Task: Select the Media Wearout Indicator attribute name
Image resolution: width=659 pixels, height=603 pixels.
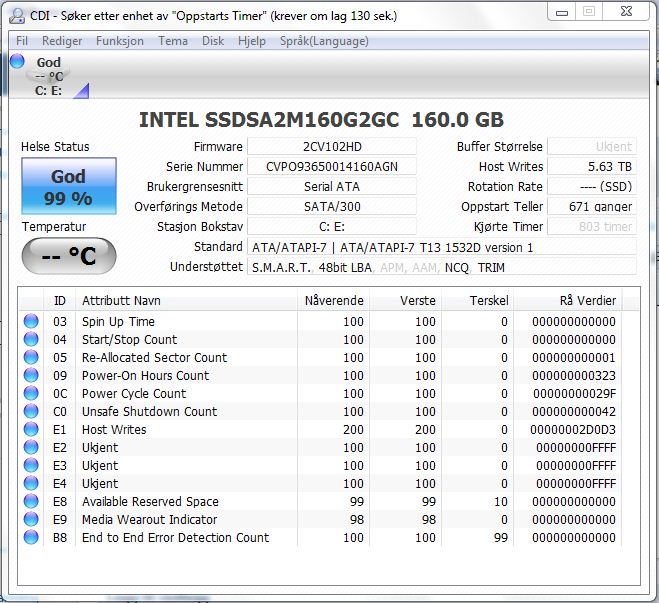Action: [149, 520]
